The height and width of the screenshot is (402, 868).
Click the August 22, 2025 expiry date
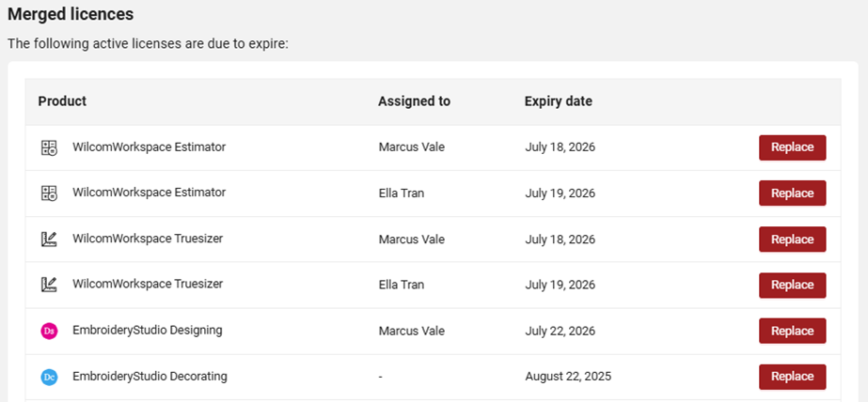568,377
